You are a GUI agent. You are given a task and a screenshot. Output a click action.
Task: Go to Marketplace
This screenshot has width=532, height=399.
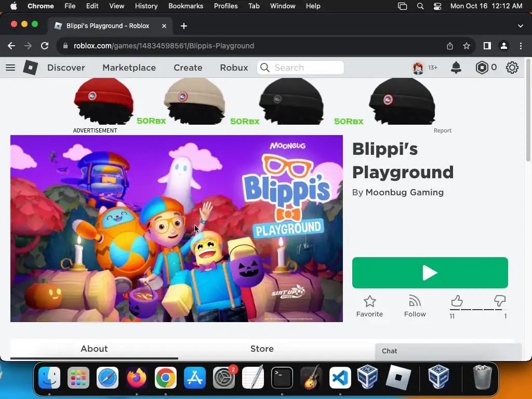(x=129, y=68)
